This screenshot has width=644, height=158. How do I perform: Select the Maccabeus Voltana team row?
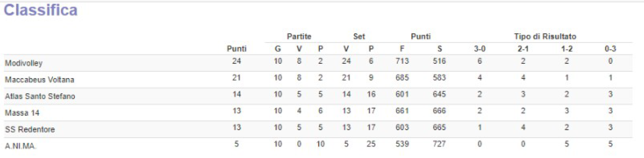(x=318, y=80)
